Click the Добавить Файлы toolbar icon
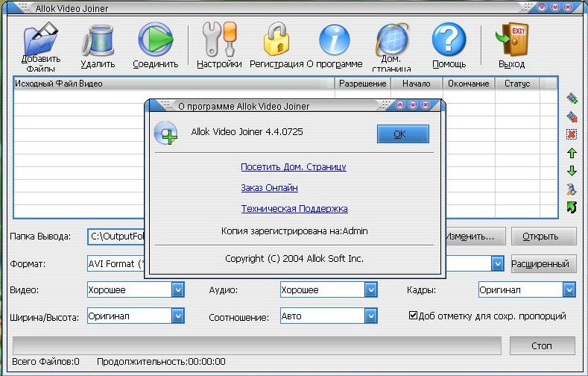This screenshot has width=588, height=376. tap(41, 42)
